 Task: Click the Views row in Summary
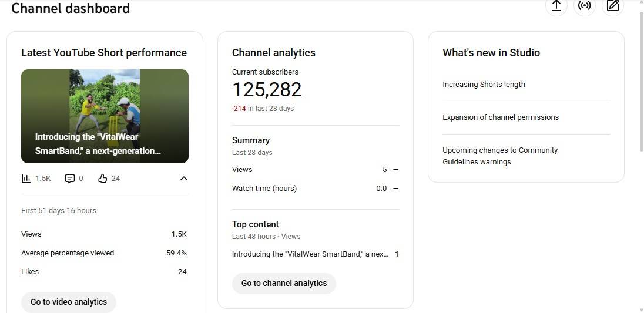315,170
